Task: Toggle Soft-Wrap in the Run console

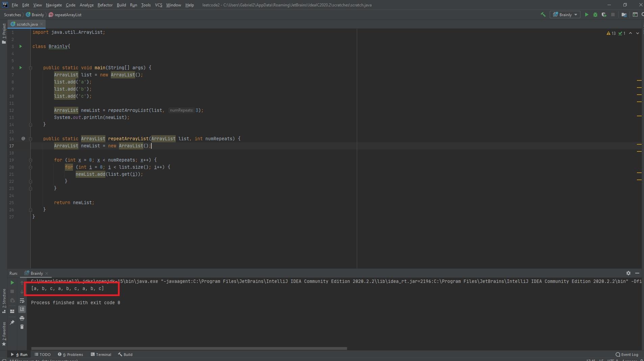Action: point(22,300)
